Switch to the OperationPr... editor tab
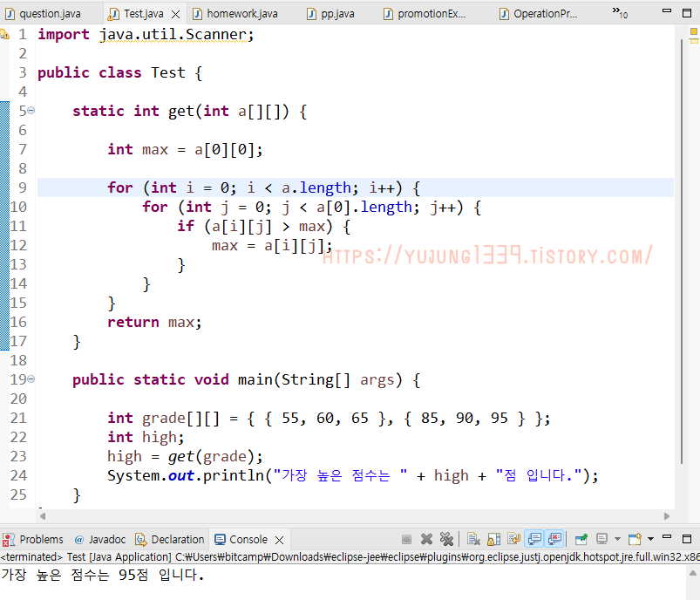Image resolution: width=700 pixels, height=600 pixels. (538, 14)
